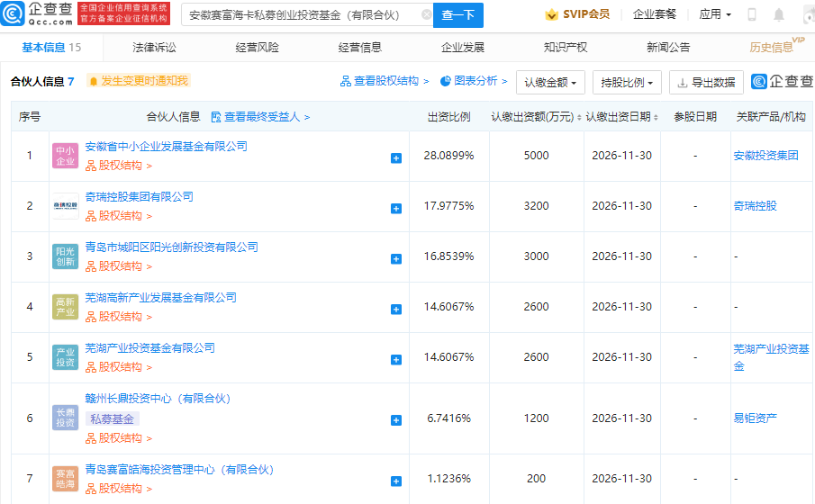Open 青岛市城阳区阳光创新投资有限公司 link
Screen dimensions: 815x504
click(x=171, y=247)
